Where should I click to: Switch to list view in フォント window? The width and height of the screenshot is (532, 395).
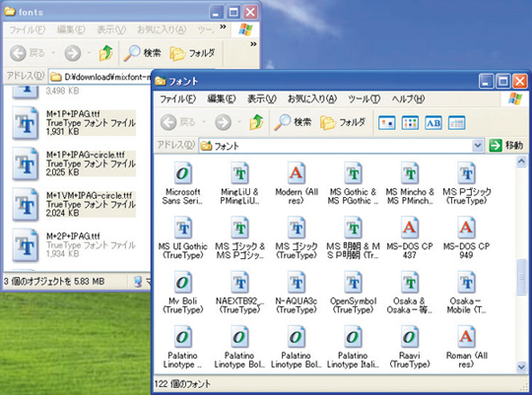tap(410, 123)
